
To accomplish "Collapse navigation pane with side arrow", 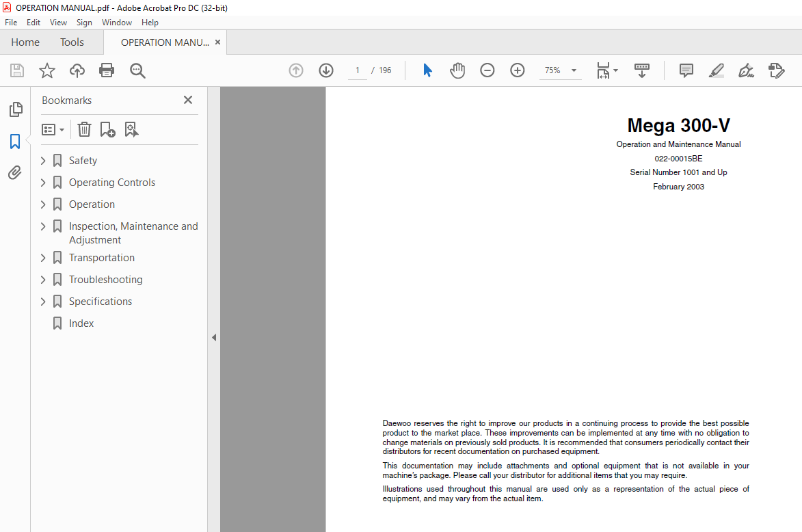I will pyautogui.click(x=214, y=338).
